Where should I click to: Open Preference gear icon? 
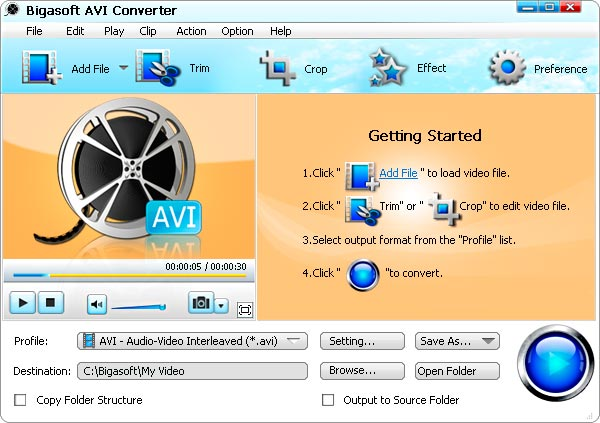click(507, 67)
